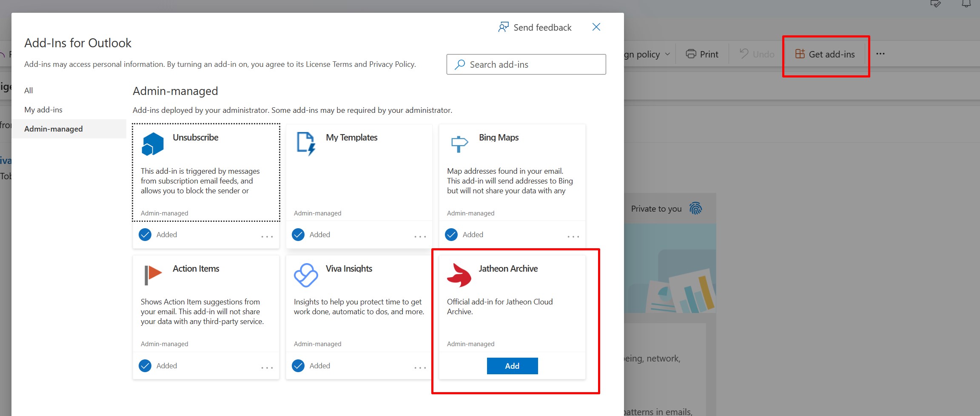
Task: Click the Get add-ins grid icon
Action: pyautogui.click(x=800, y=54)
